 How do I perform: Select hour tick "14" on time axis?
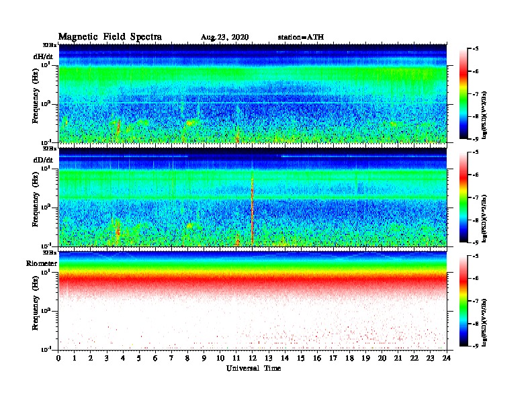pyautogui.click(x=285, y=359)
